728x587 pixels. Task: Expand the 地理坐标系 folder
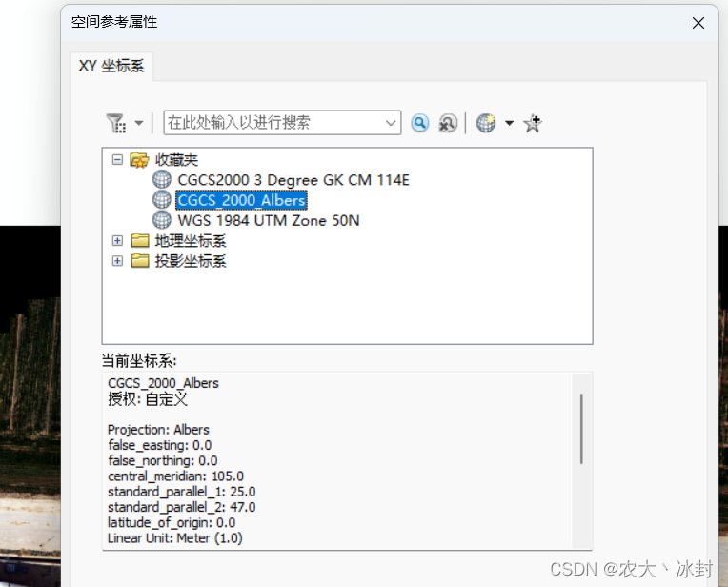pos(117,240)
